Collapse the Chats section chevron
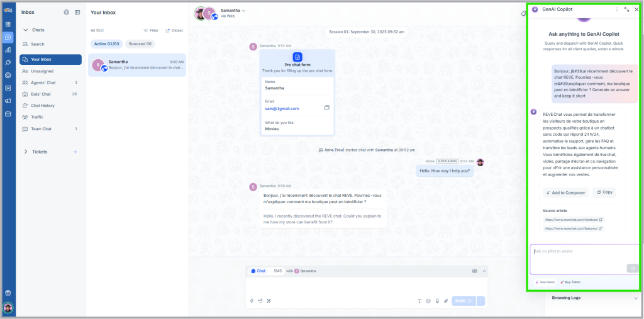Image resolution: width=644 pixels, height=319 pixels. point(26,30)
